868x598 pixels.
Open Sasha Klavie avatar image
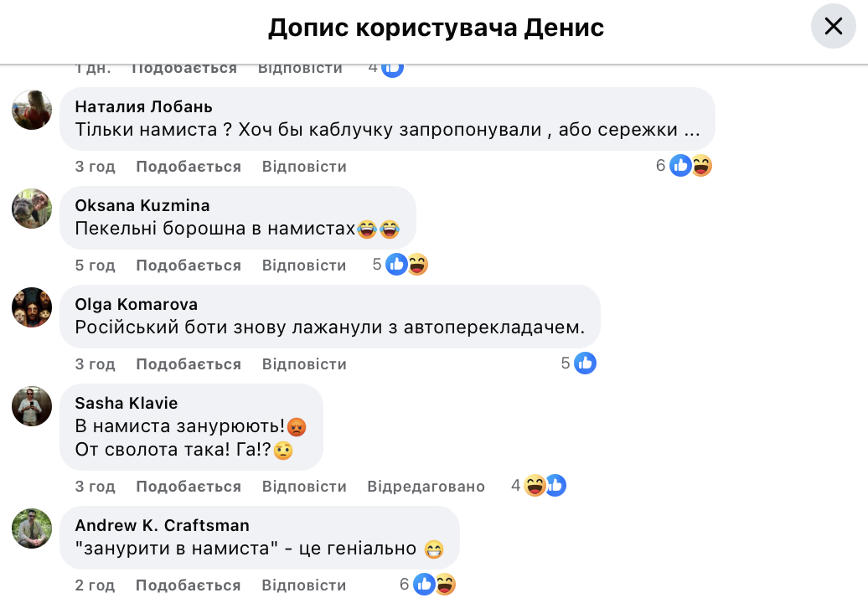tap(32, 406)
